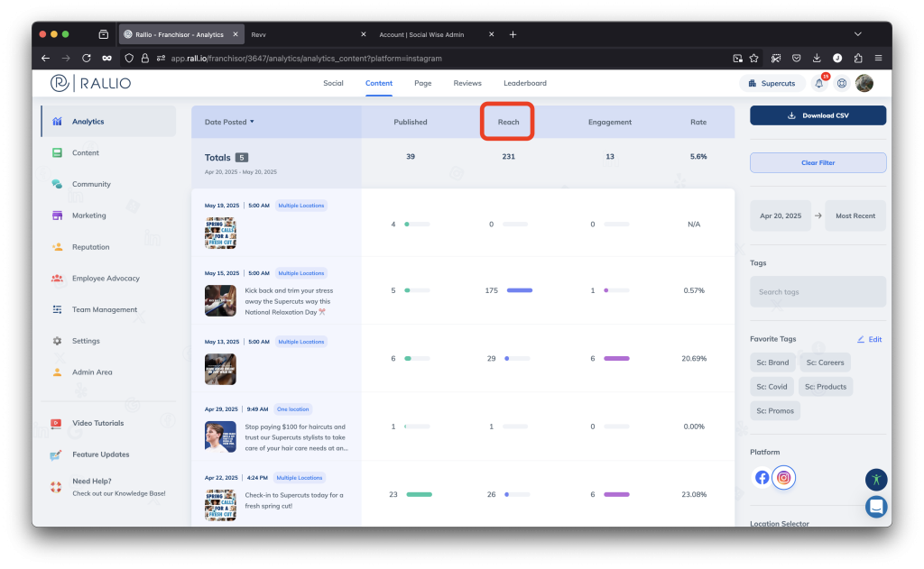Viewport: 924px width, 569px height.
Task: Switch to the Revv browser tab
Action: (x=307, y=35)
